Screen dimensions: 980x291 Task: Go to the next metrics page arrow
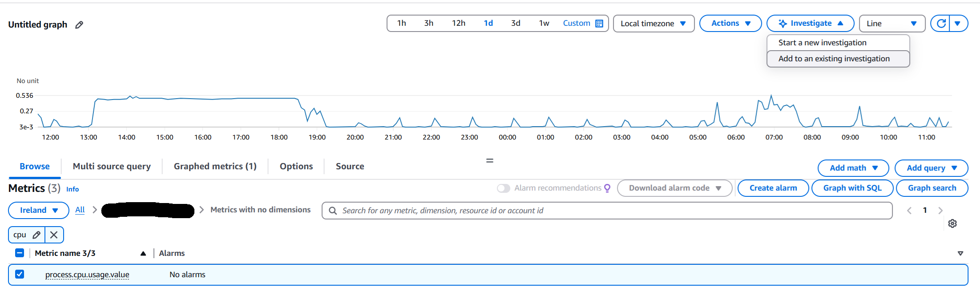pos(940,211)
